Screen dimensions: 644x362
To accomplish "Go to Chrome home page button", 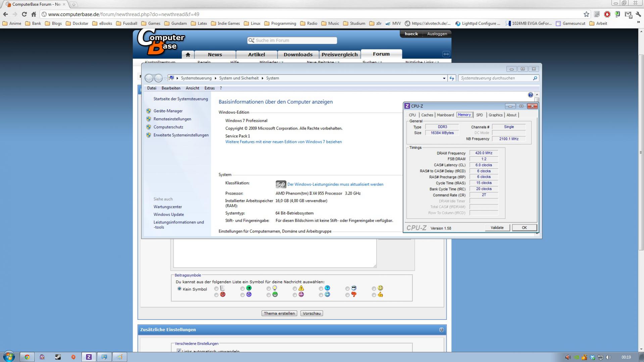I will tap(34, 14).
